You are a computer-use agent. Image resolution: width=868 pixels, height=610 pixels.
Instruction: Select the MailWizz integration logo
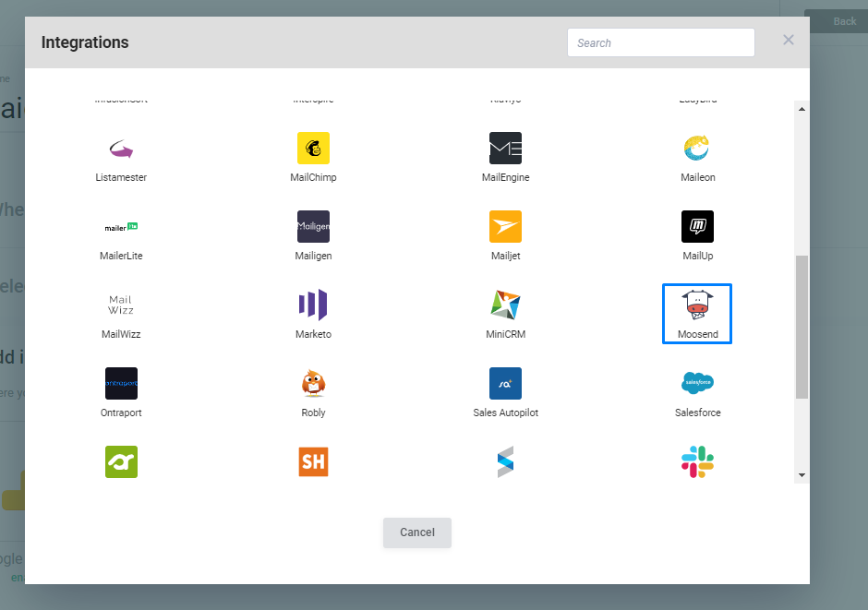(121, 305)
